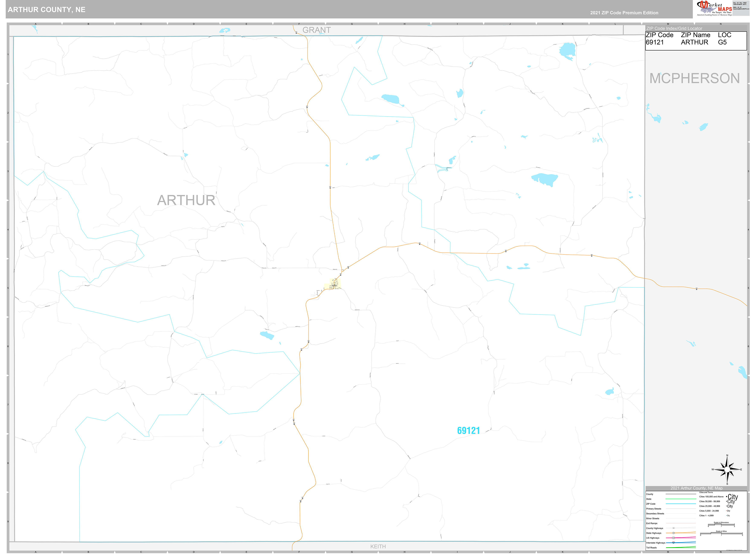Viewport: 756px width, 554px height.
Task: Toggle the Minor Streets legend entry
Action: pyautogui.click(x=653, y=518)
